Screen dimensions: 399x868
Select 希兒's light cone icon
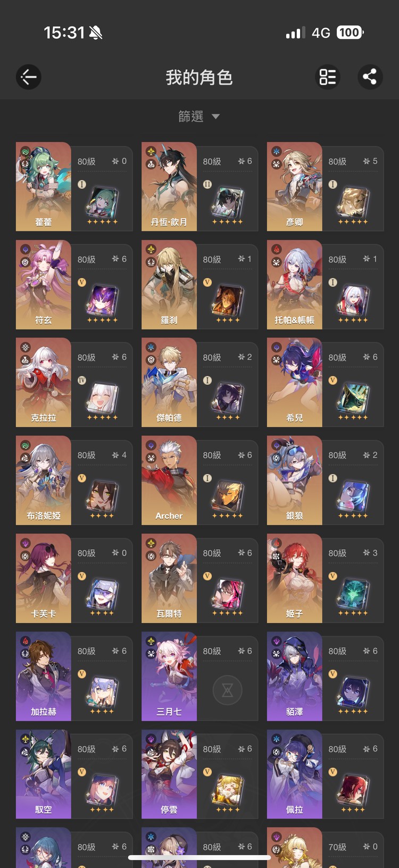(353, 398)
